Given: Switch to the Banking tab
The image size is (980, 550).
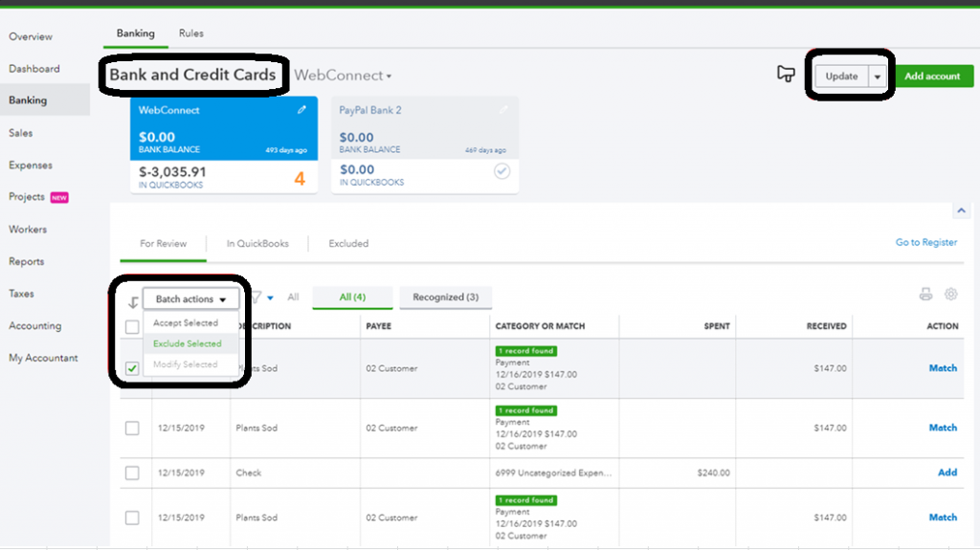Looking at the screenshot, I should [136, 33].
